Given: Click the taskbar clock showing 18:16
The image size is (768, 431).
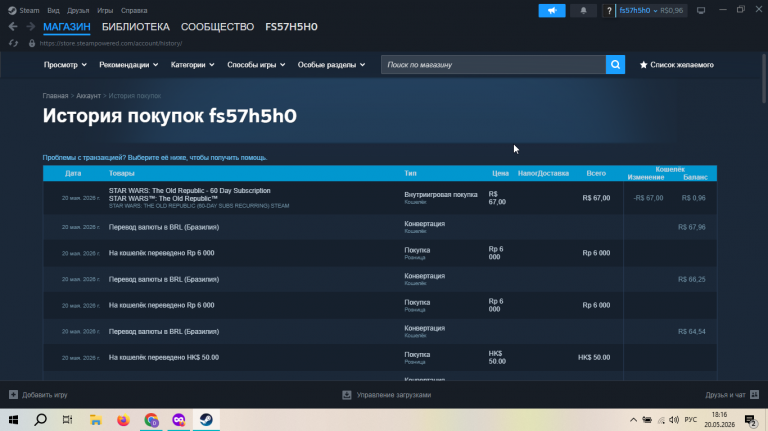Looking at the screenshot, I should (720, 420).
